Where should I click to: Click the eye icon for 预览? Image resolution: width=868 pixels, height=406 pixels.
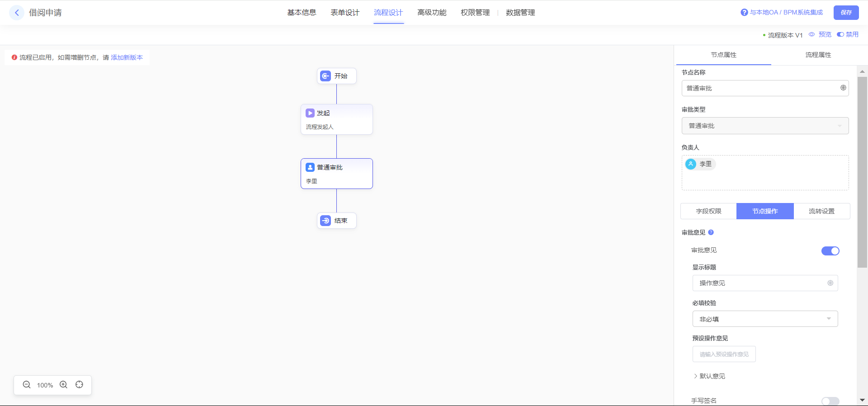point(811,34)
